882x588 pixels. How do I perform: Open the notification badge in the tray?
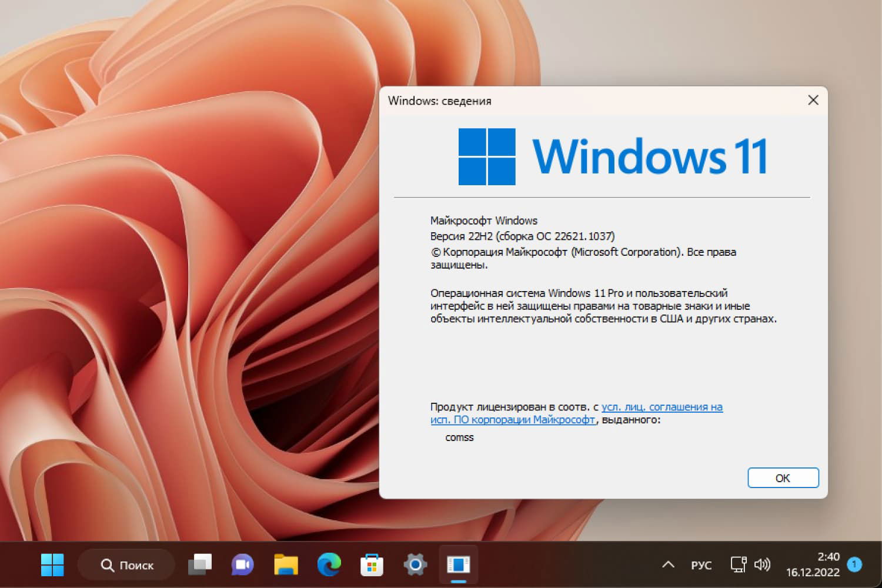point(854,564)
